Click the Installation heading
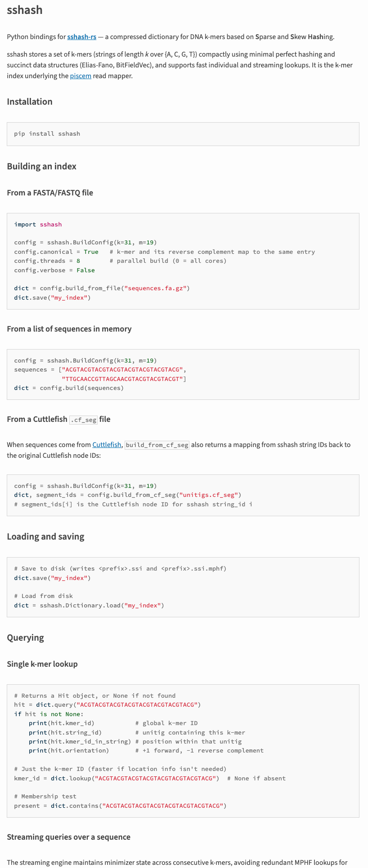The height and width of the screenshot is (868, 368). (x=30, y=102)
